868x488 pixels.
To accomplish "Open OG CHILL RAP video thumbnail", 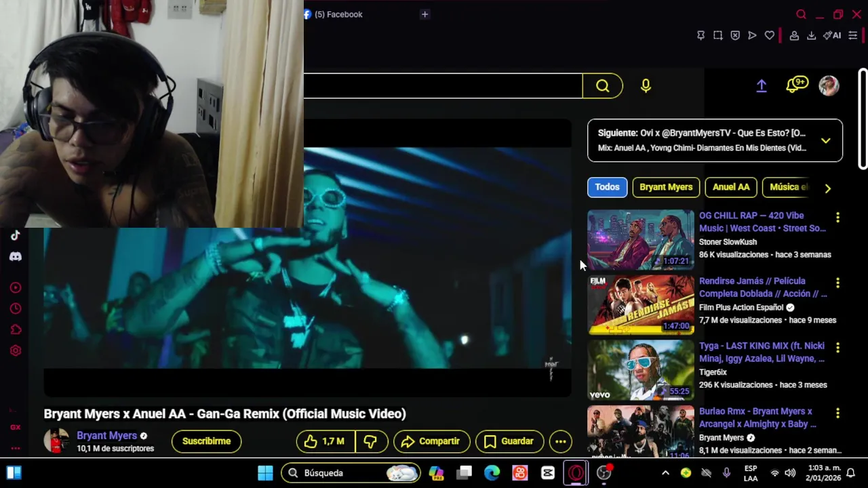I will [641, 239].
